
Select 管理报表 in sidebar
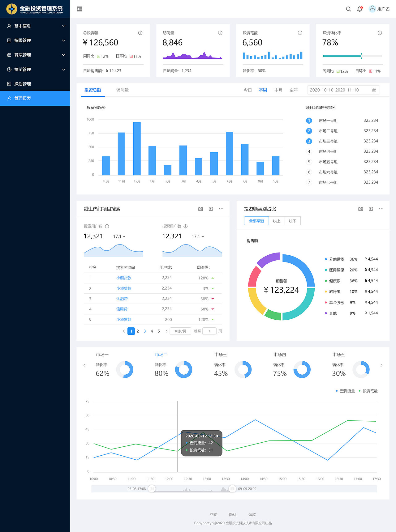coord(35,98)
